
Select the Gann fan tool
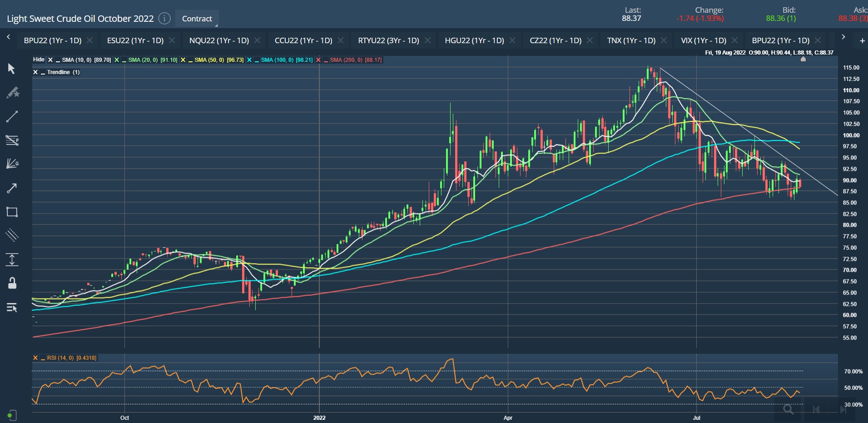tap(12, 164)
